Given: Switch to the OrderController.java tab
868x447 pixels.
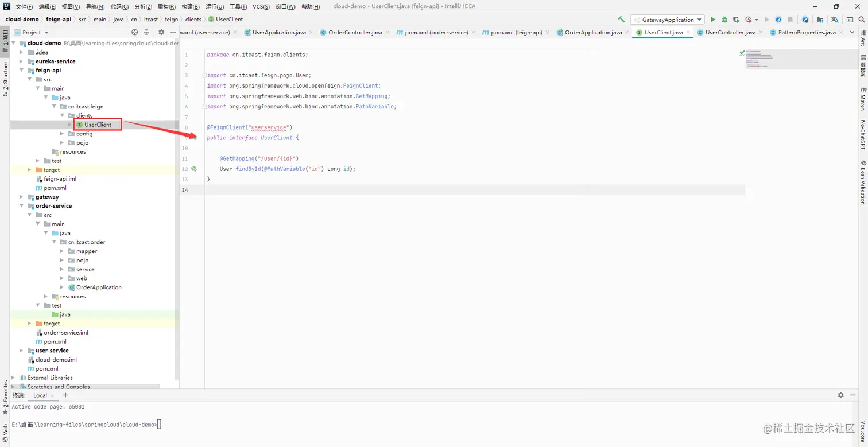Looking at the screenshot, I should pyautogui.click(x=355, y=33).
